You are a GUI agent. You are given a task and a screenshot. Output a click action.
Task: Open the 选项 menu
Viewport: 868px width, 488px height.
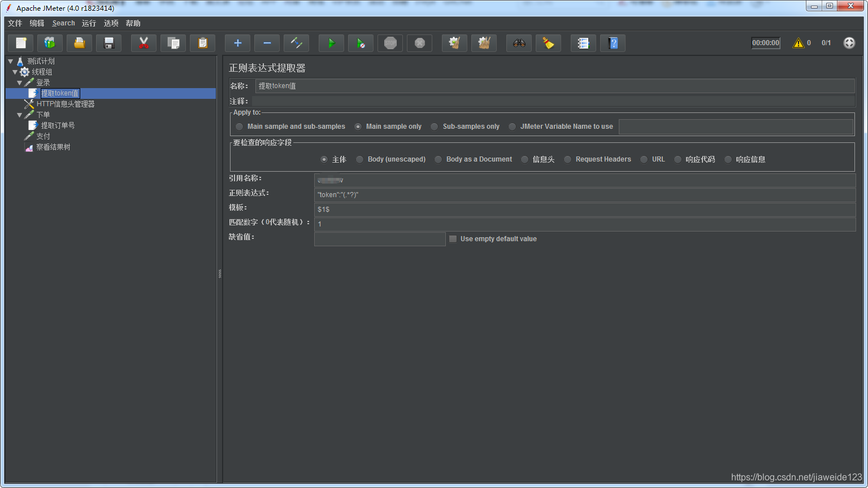[111, 23]
